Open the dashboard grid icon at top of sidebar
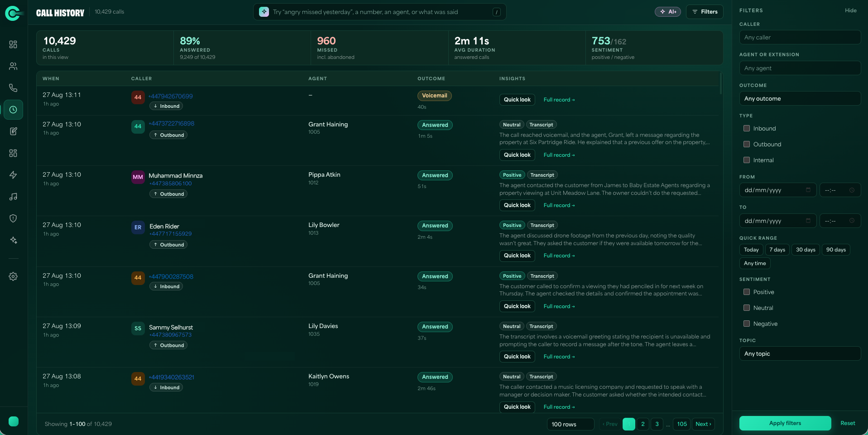Image resolution: width=868 pixels, height=435 pixels. point(13,44)
